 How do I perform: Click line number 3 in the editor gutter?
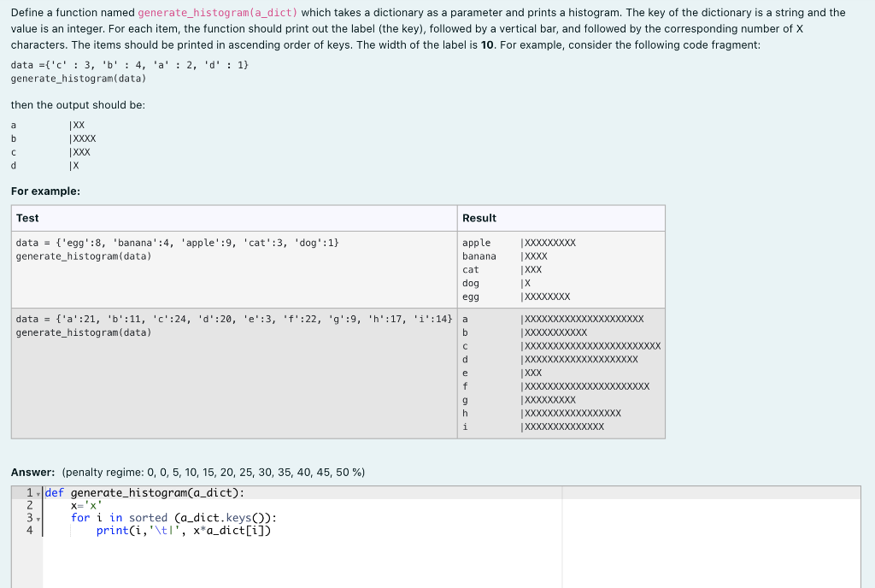(x=28, y=517)
